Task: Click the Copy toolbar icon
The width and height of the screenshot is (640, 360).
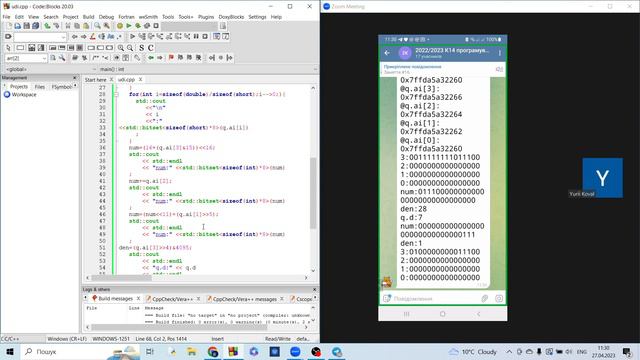Action: (x=77, y=26)
